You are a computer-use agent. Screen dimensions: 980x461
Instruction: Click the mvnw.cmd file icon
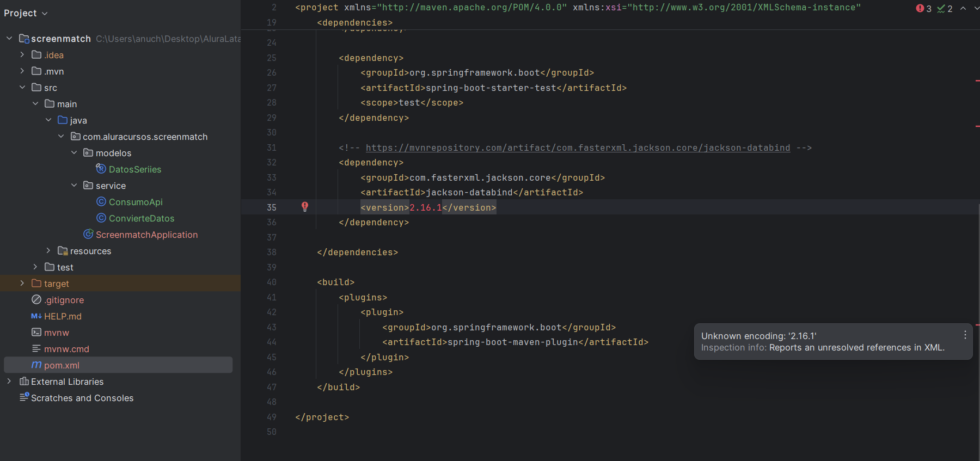pyautogui.click(x=36, y=348)
